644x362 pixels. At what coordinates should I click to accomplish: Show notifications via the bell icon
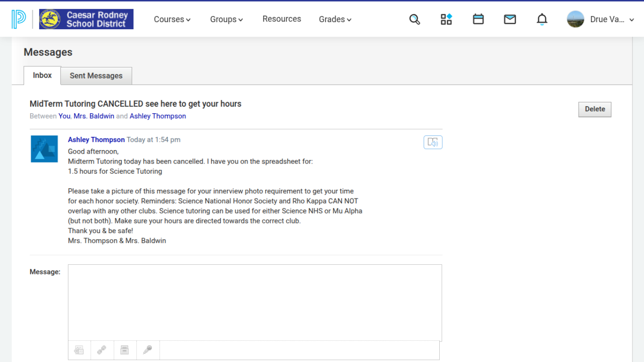click(542, 20)
